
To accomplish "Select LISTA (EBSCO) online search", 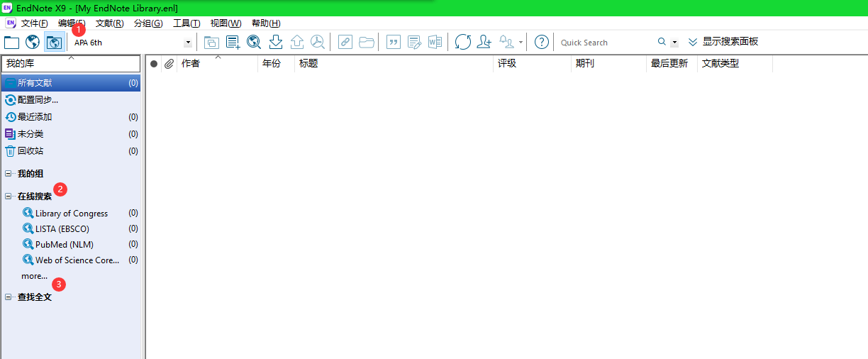I will (62, 229).
